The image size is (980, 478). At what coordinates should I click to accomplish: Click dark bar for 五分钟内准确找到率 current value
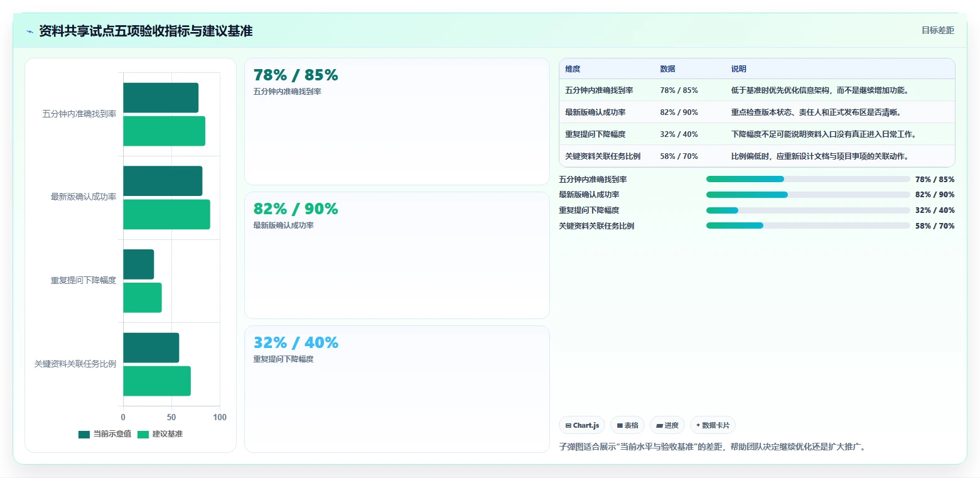161,98
